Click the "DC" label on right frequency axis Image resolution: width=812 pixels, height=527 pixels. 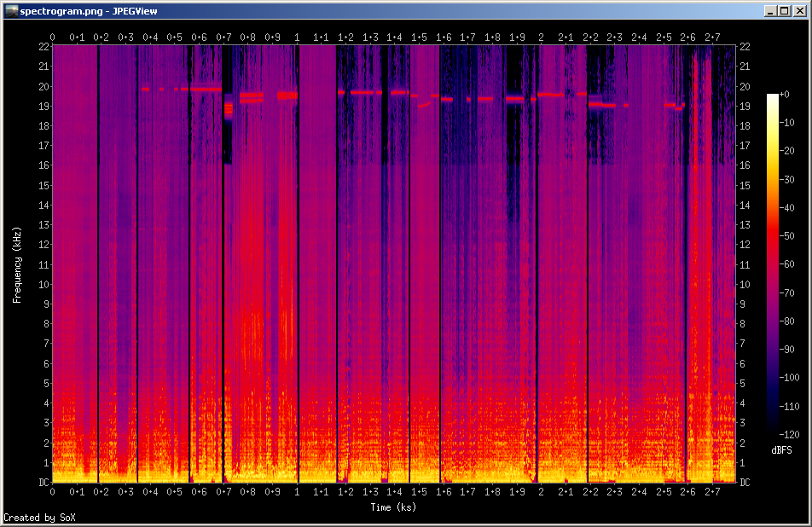tap(745, 483)
